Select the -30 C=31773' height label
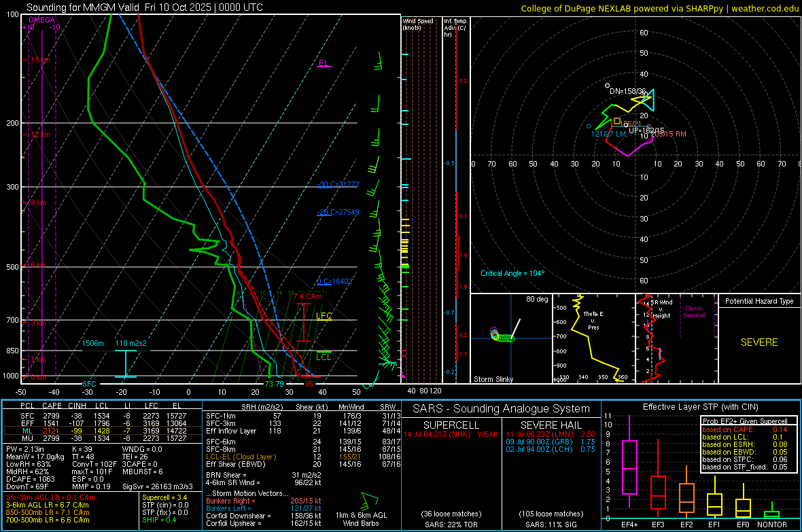The width and height of the screenshot is (802, 532). (x=338, y=184)
